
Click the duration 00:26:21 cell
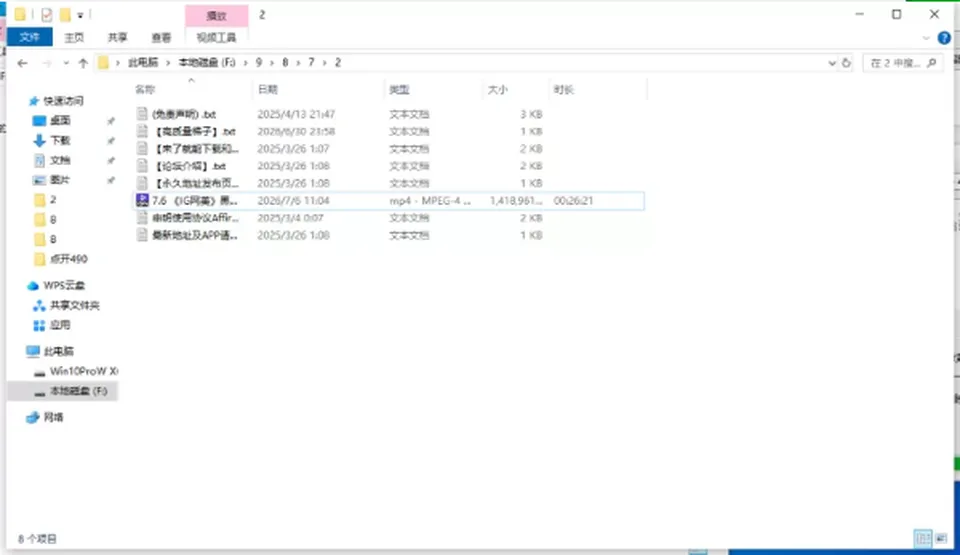click(x=573, y=200)
